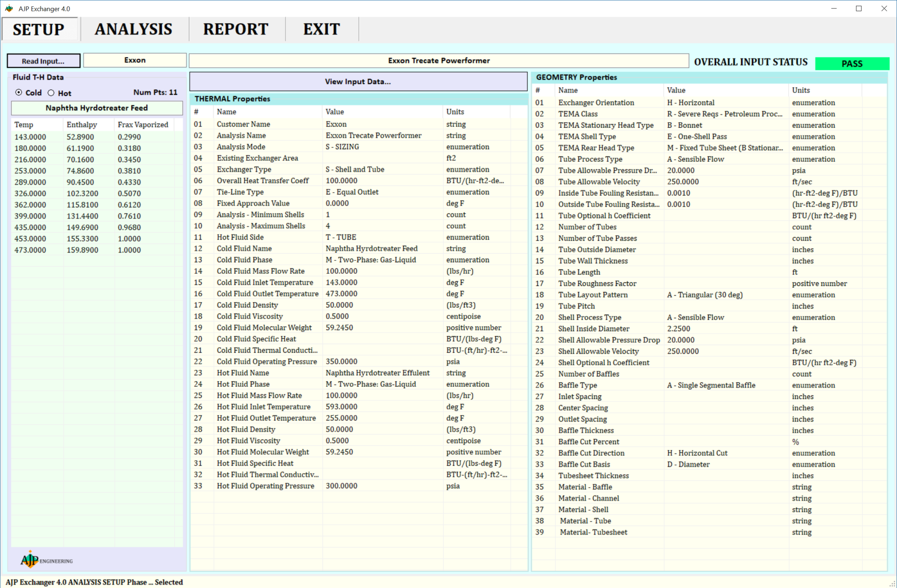Select the Cold Fluid Molecular Weight row
This screenshot has width=897, height=588.
coord(359,328)
